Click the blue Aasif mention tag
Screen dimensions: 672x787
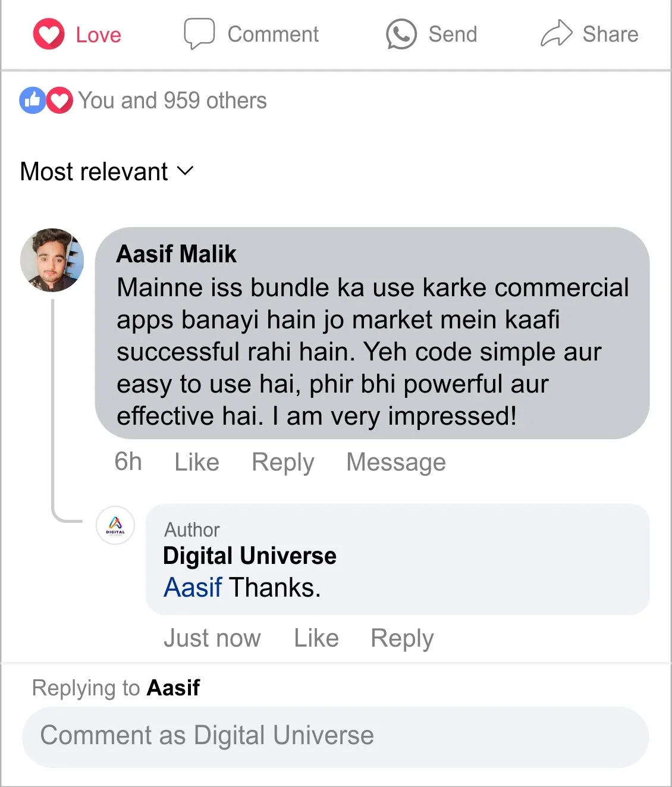[x=193, y=588]
